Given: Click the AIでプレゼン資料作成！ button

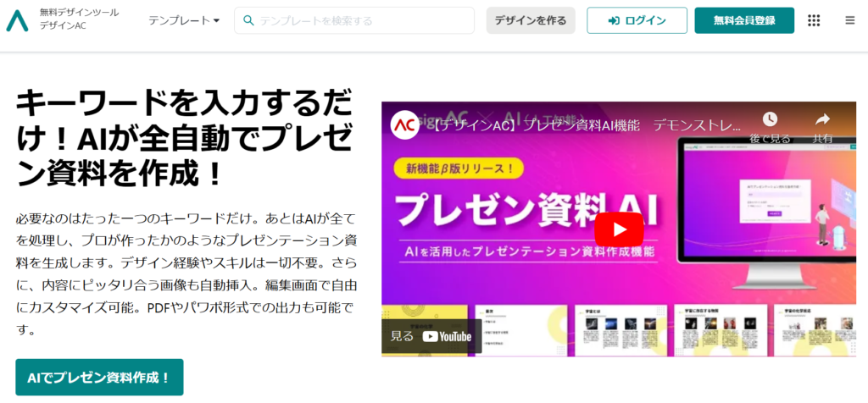Looking at the screenshot, I should (x=99, y=378).
